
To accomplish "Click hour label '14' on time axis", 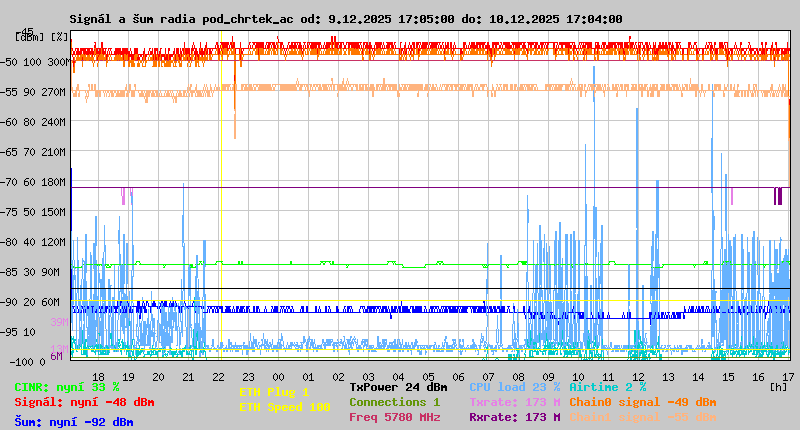I will click(x=698, y=377).
